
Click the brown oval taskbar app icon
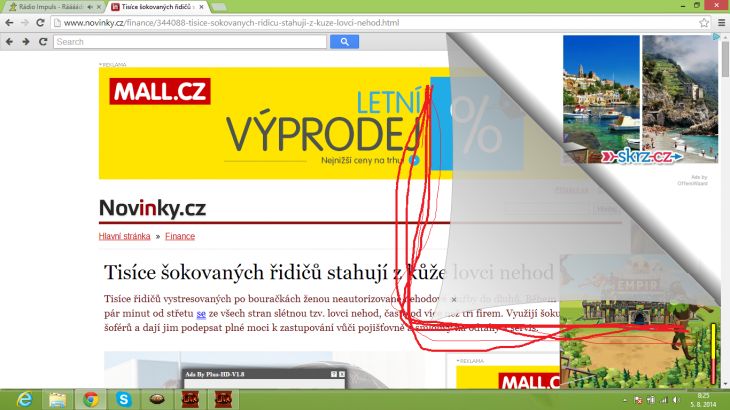pos(157,399)
